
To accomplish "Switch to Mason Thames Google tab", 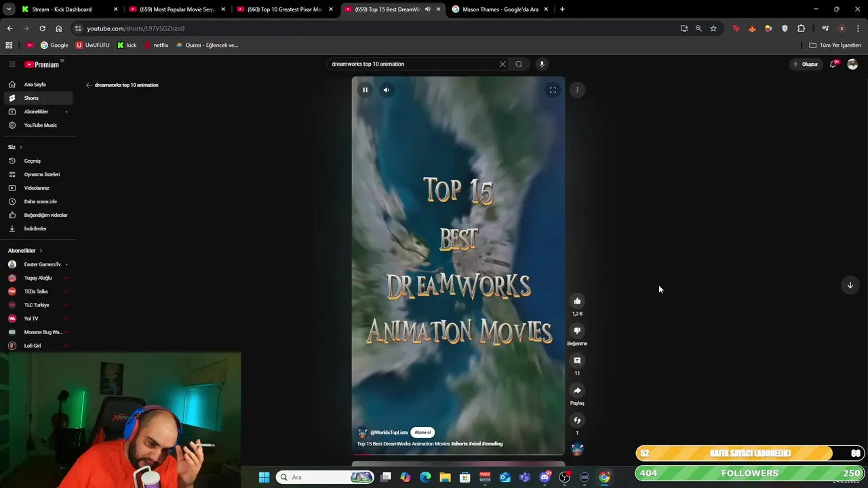I will [x=500, y=9].
